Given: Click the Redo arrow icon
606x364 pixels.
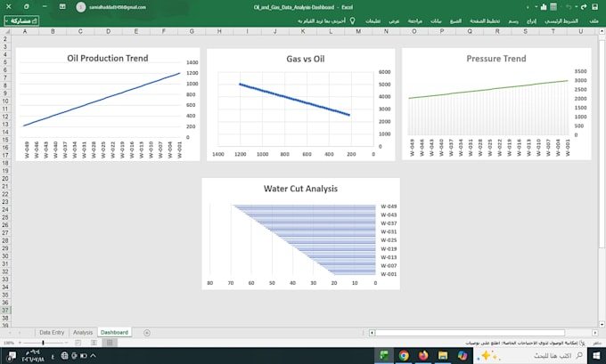Looking at the screenshot, I should point(584,7).
